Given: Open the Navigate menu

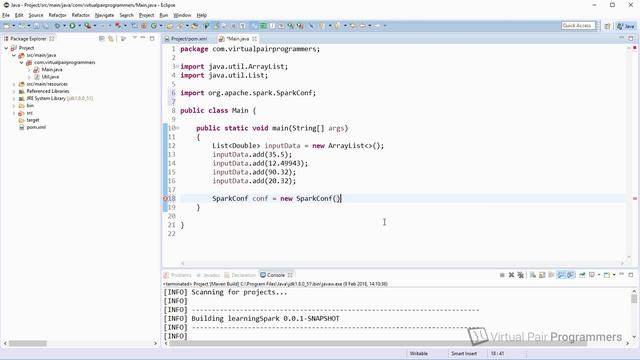Looking at the screenshot, I should (x=104, y=15).
